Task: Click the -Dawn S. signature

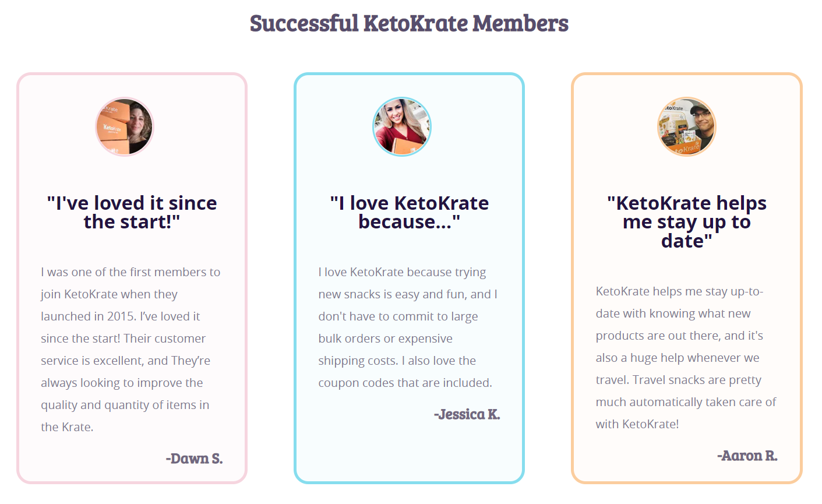Action: [194, 459]
